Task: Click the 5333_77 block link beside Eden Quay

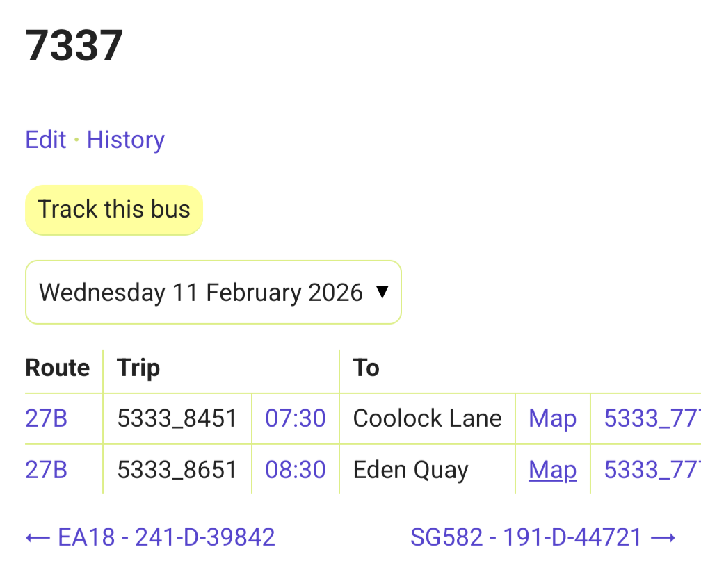Action: [x=651, y=470]
